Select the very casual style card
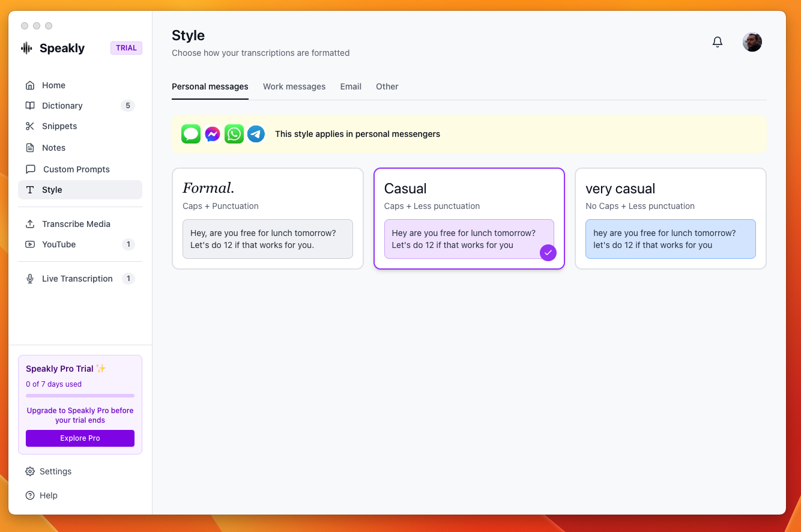This screenshot has width=801, height=532. 670,218
